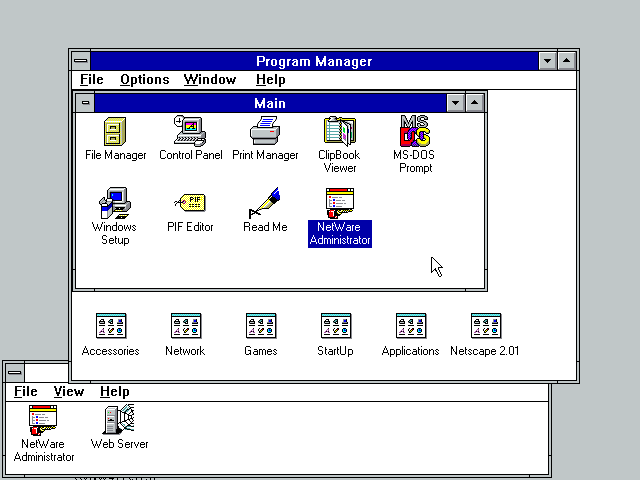
Task: Open File menu in background window
Action: tap(26, 391)
